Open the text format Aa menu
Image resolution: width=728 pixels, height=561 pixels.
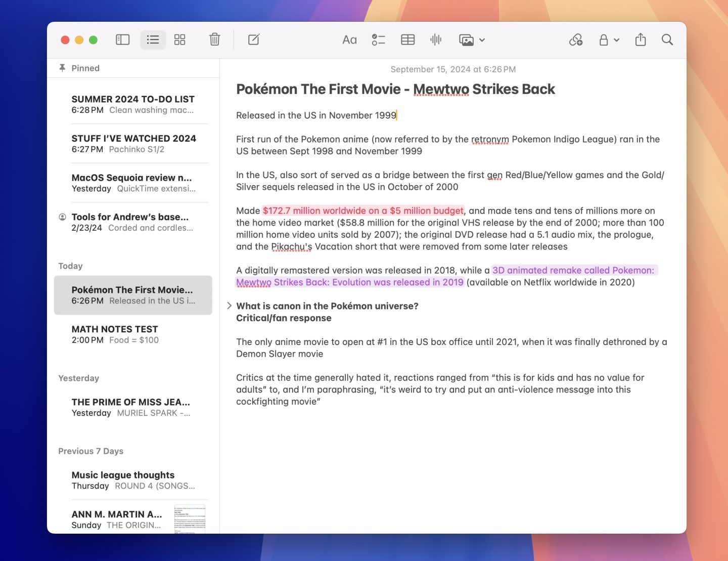pos(349,40)
